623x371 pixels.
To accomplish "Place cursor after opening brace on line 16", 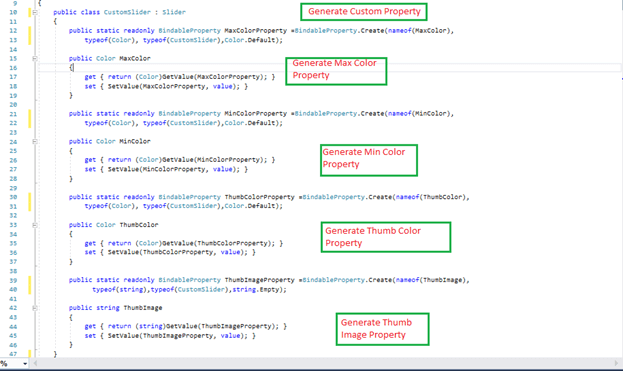I will pyautogui.click(x=74, y=68).
